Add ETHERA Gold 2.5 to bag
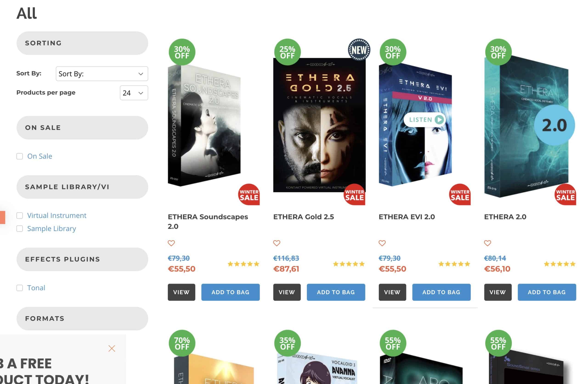 (x=336, y=292)
